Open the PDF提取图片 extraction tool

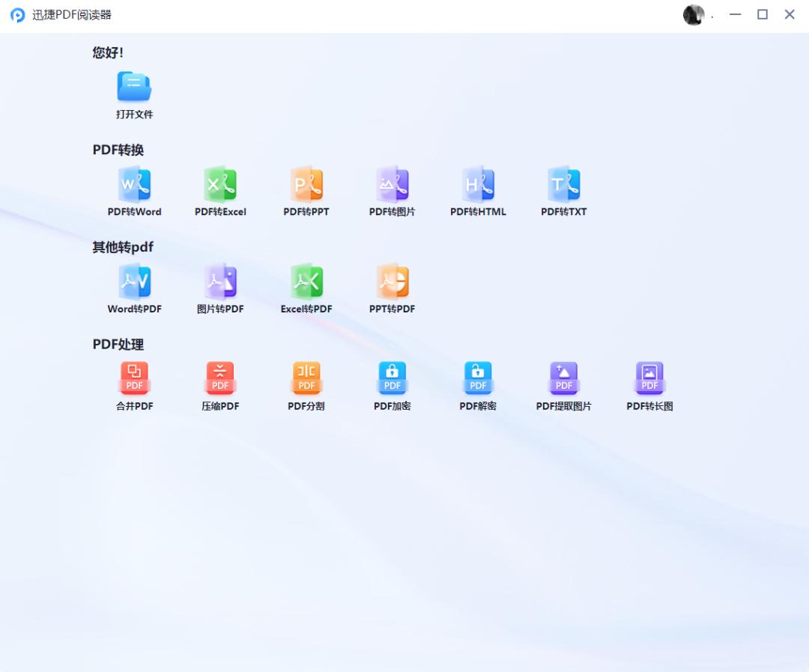pos(563,384)
